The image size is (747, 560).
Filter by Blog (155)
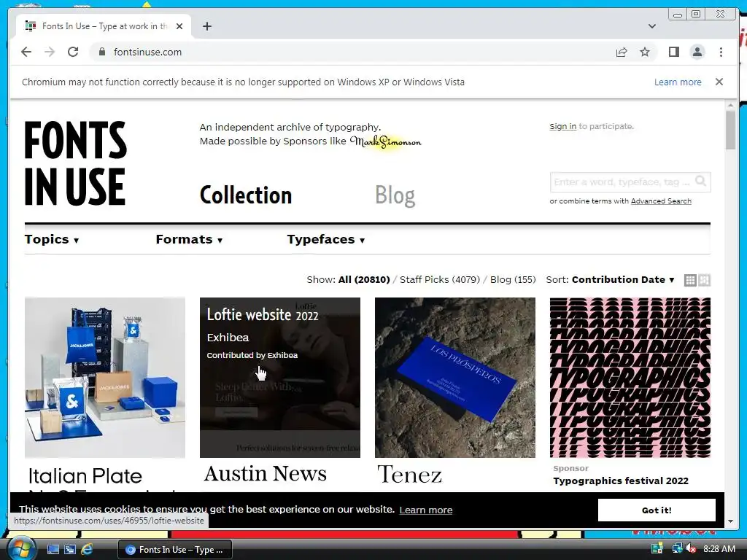(x=513, y=279)
